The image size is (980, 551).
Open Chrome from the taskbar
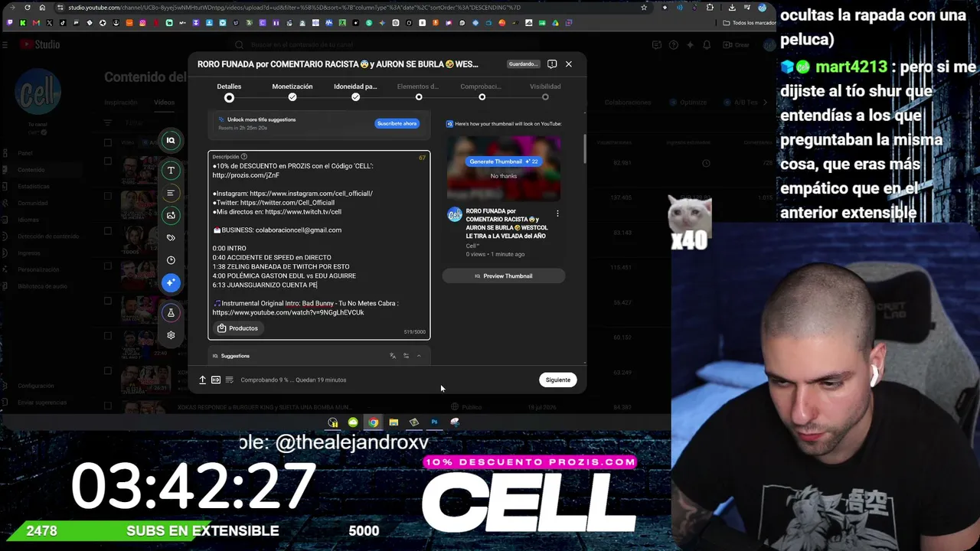(373, 422)
